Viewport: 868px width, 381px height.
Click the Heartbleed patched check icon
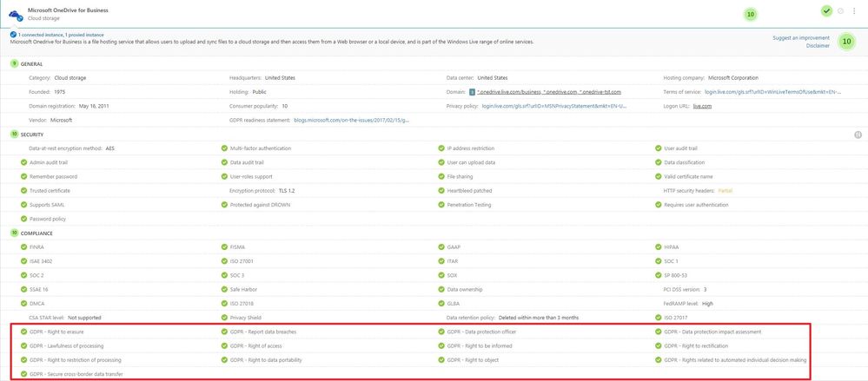[441, 191]
